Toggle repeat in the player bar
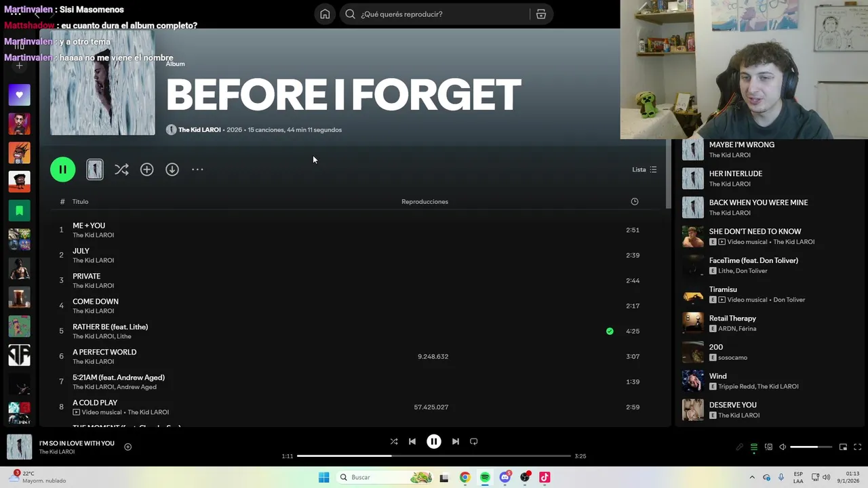Image resolution: width=868 pixels, height=488 pixels. pyautogui.click(x=474, y=441)
